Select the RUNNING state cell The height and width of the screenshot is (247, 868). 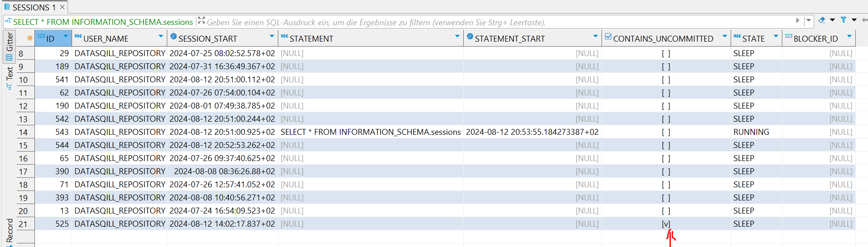click(x=751, y=132)
